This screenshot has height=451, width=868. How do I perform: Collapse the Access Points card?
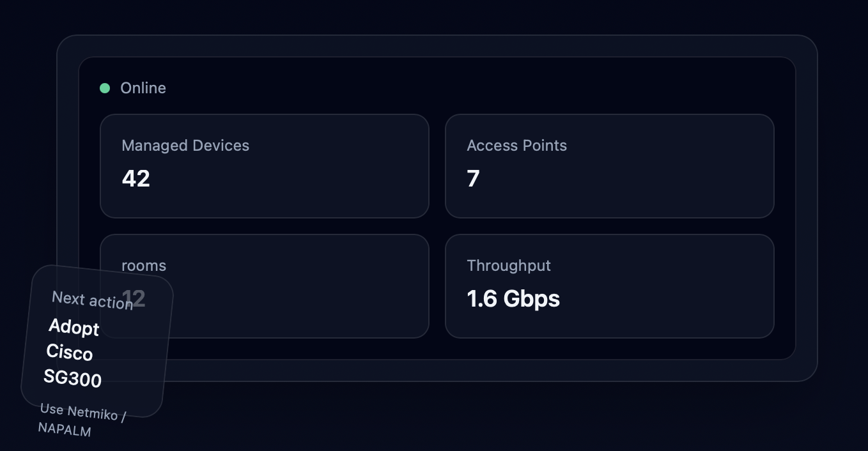pyautogui.click(x=609, y=165)
